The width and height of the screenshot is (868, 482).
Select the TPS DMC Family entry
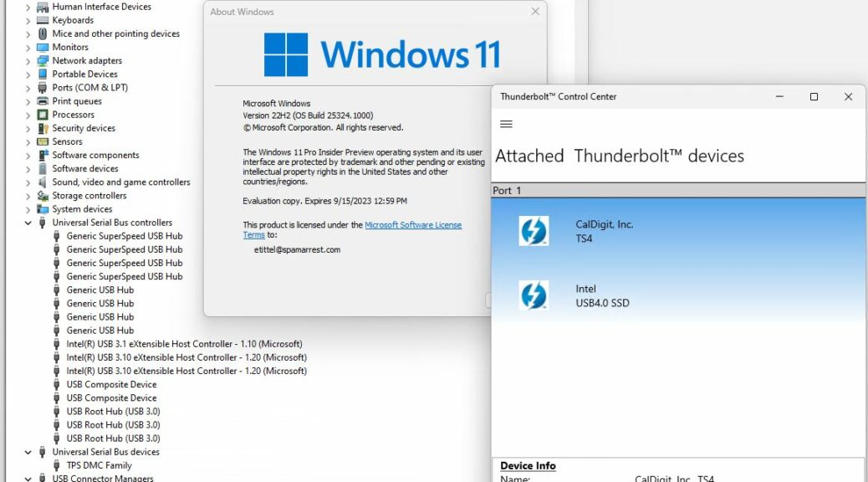[x=99, y=466]
